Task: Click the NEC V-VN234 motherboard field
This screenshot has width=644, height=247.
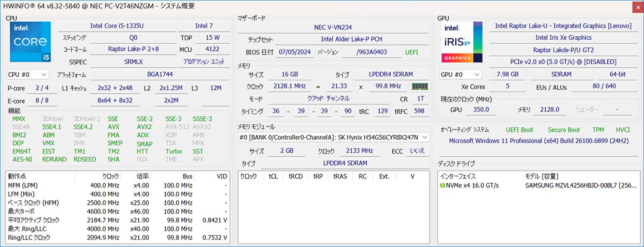Action: 333,27
